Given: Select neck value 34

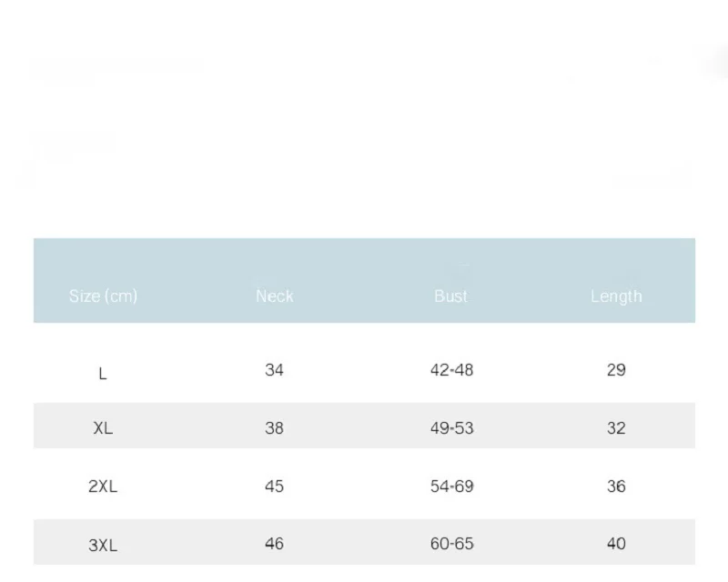Looking at the screenshot, I should click(x=274, y=370).
